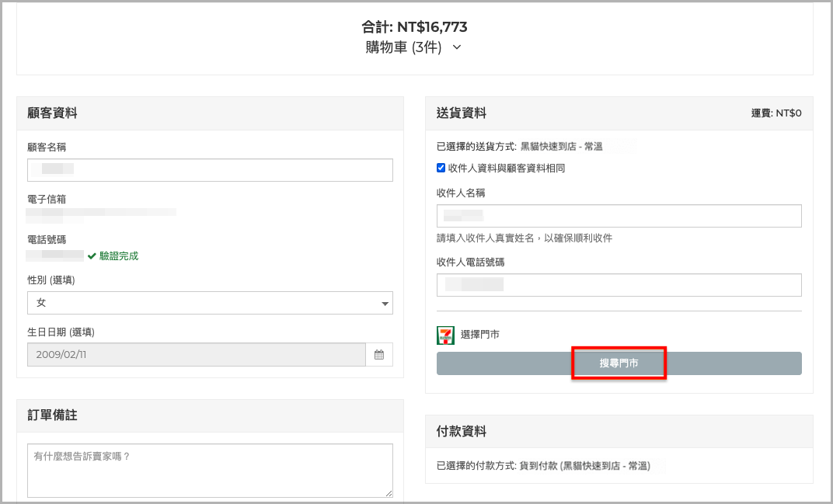Click 已選擇的付款方式 貨到付款 text
This screenshot has width=833, height=504.
click(x=543, y=466)
